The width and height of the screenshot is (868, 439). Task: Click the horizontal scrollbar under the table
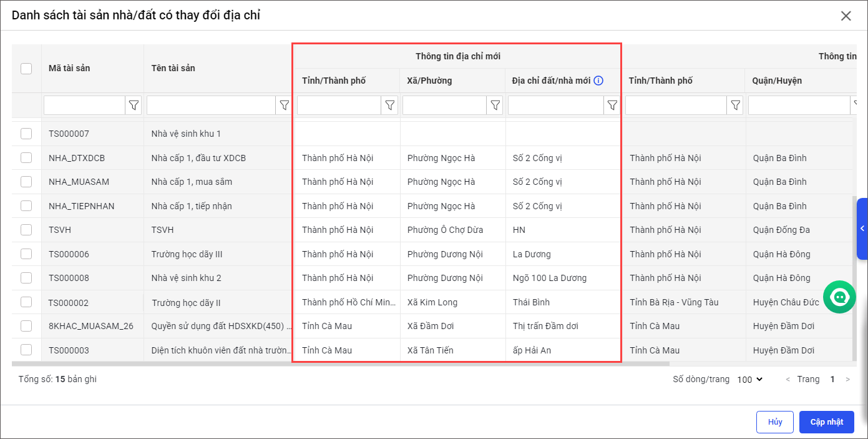(x=340, y=363)
